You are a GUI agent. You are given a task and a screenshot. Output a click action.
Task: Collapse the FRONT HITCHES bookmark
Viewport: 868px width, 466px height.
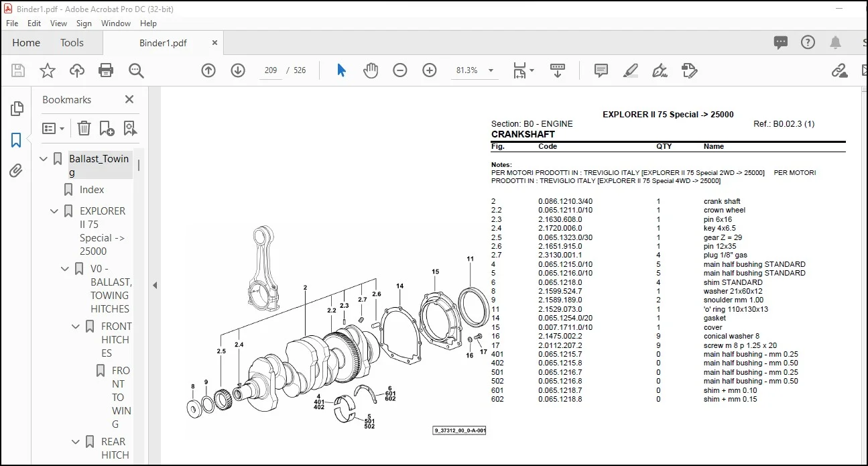point(76,327)
